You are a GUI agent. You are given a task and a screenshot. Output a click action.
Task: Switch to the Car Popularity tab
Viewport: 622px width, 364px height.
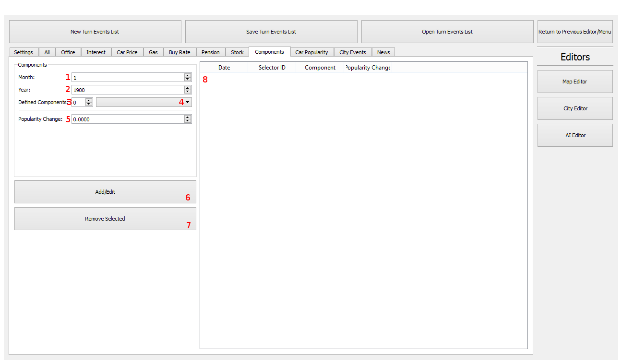click(311, 52)
